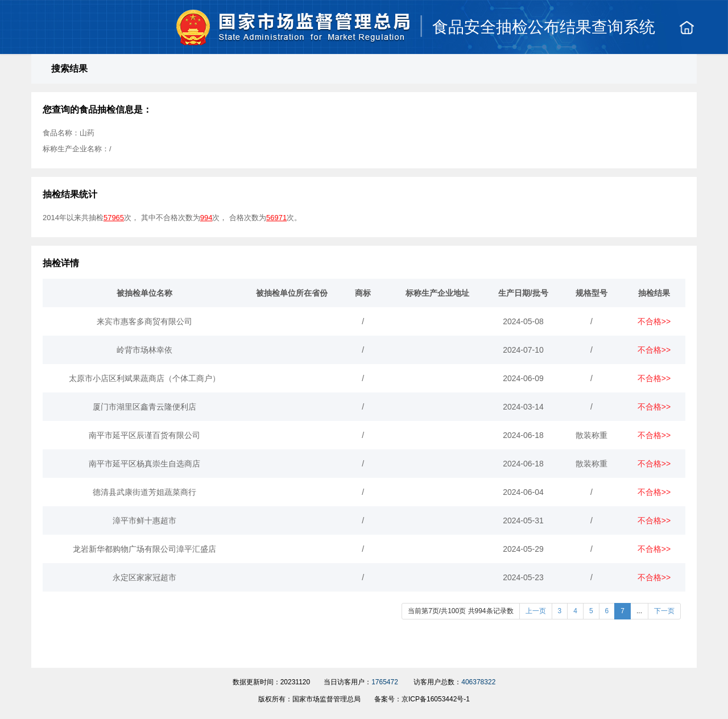The width and height of the screenshot is (728, 719).
Task: Go to next page 下一页
Action: (x=664, y=611)
